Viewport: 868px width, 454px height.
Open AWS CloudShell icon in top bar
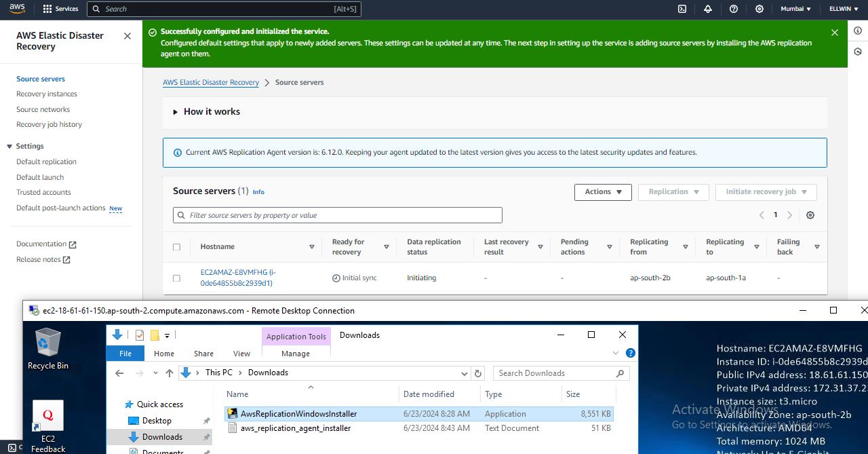pos(682,9)
